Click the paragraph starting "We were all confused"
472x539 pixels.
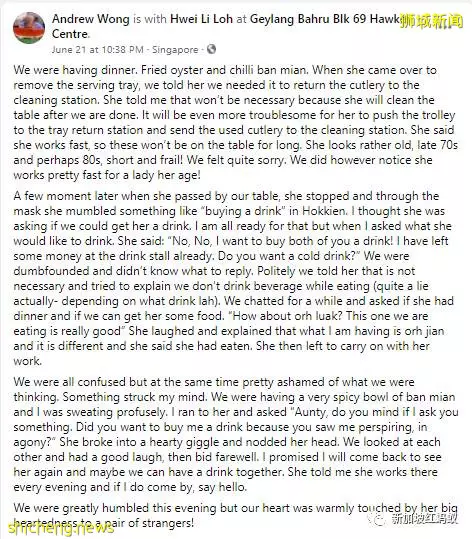tap(235, 434)
